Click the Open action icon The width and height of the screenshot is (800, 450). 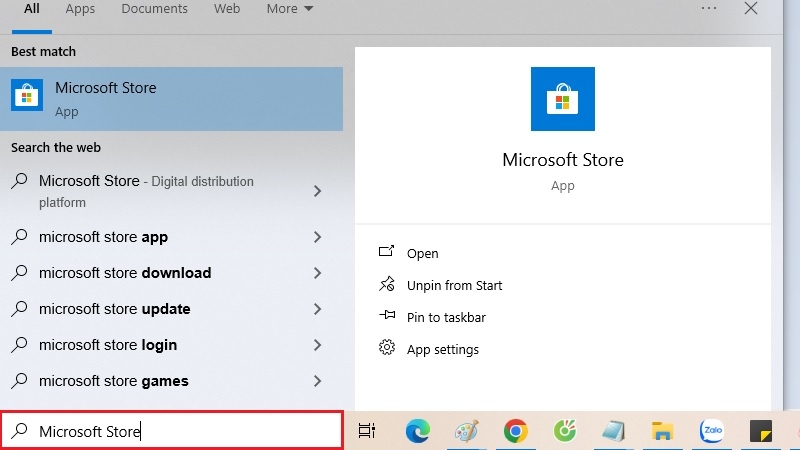click(x=386, y=251)
